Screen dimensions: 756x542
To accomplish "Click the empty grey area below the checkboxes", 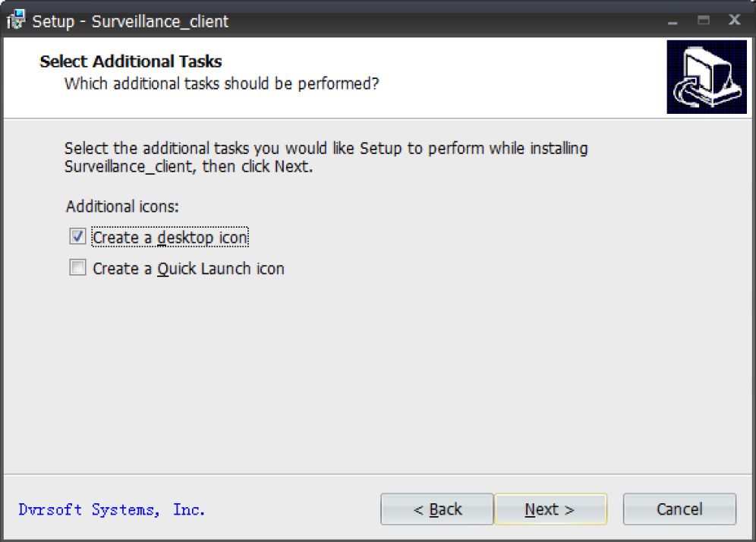I will click(x=380, y=372).
